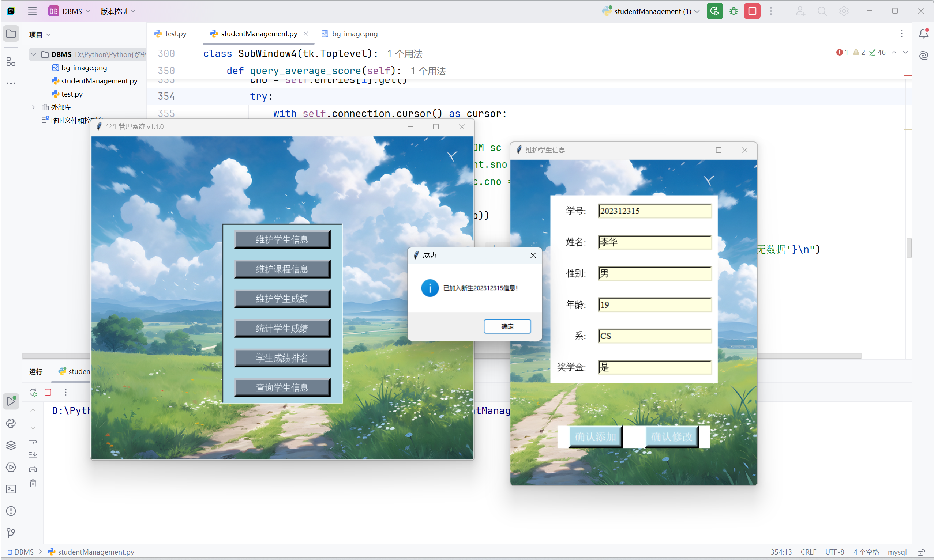Viewport: 934px width, 560px height.
Task: Open Notifications bell icon
Action: (923, 34)
